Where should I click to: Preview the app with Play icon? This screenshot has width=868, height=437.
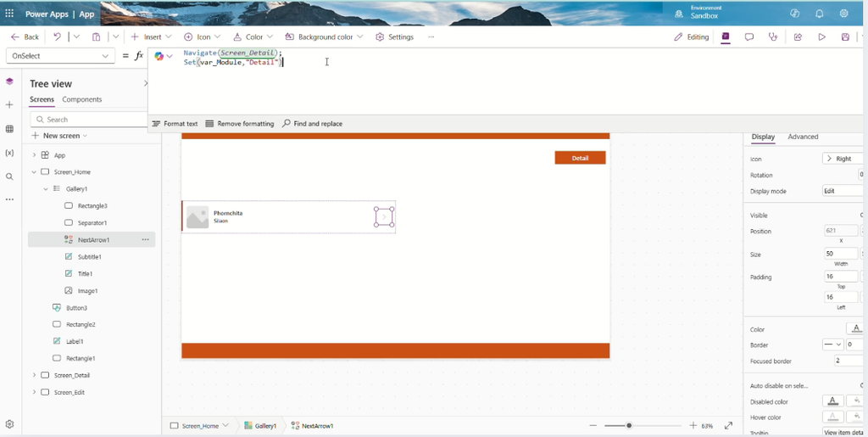[821, 37]
